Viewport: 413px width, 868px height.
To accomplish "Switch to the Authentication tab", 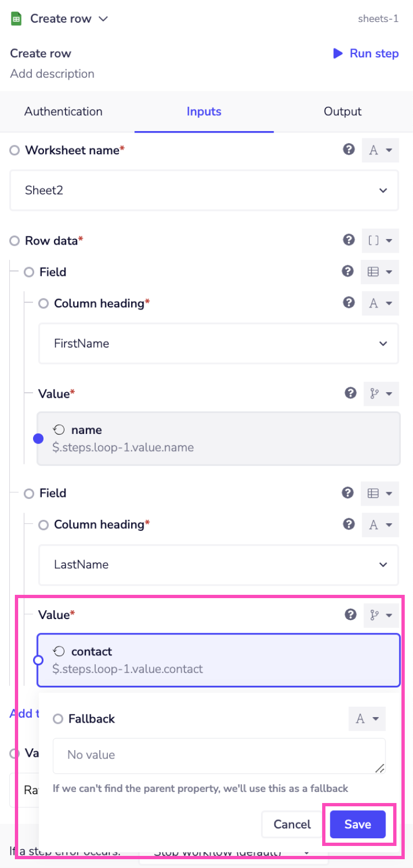I will click(x=63, y=111).
